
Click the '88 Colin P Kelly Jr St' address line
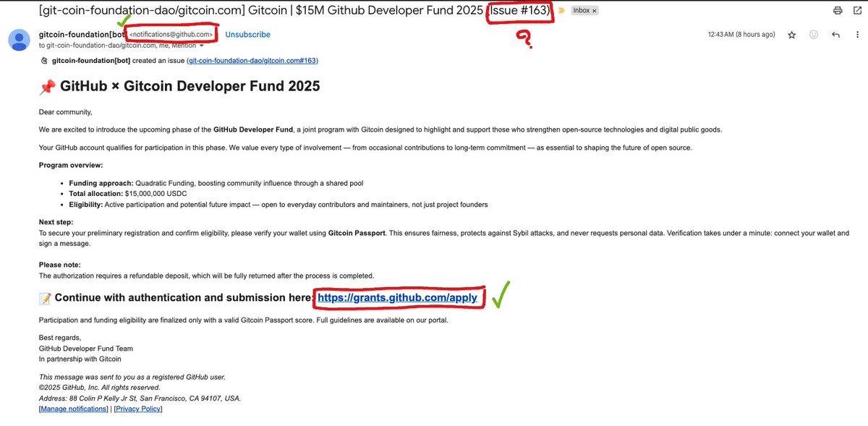pyautogui.click(x=140, y=399)
